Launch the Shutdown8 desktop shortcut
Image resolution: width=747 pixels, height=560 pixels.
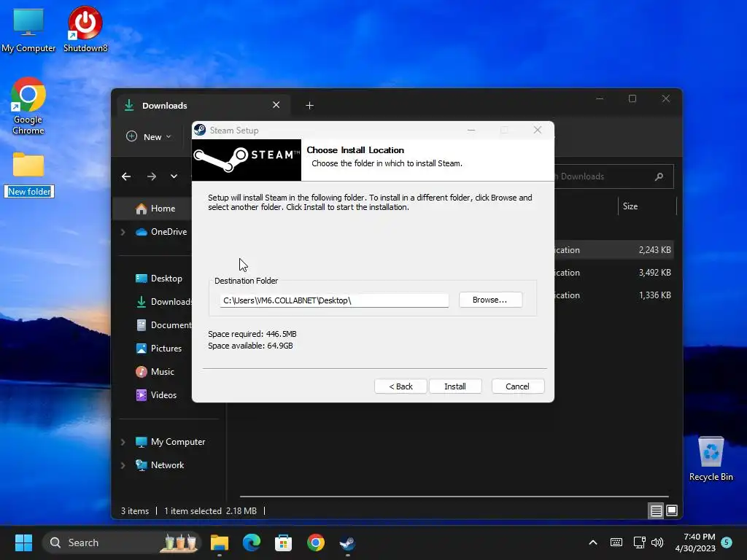click(x=85, y=29)
